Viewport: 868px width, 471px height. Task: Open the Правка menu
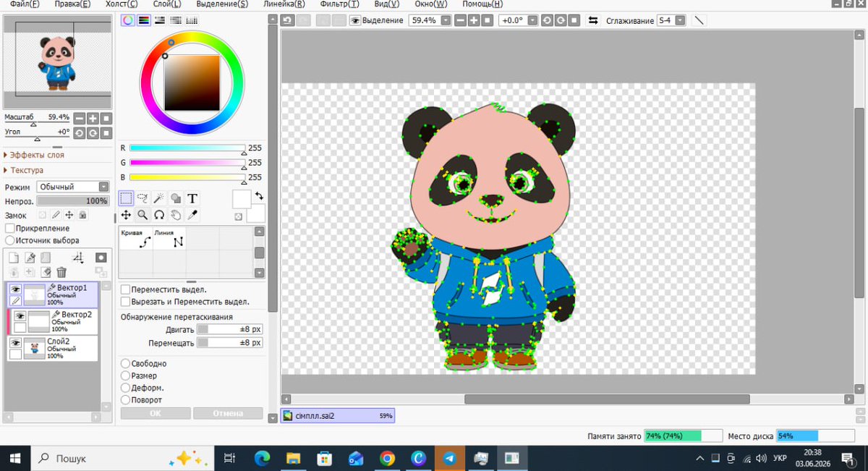pyautogui.click(x=72, y=4)
